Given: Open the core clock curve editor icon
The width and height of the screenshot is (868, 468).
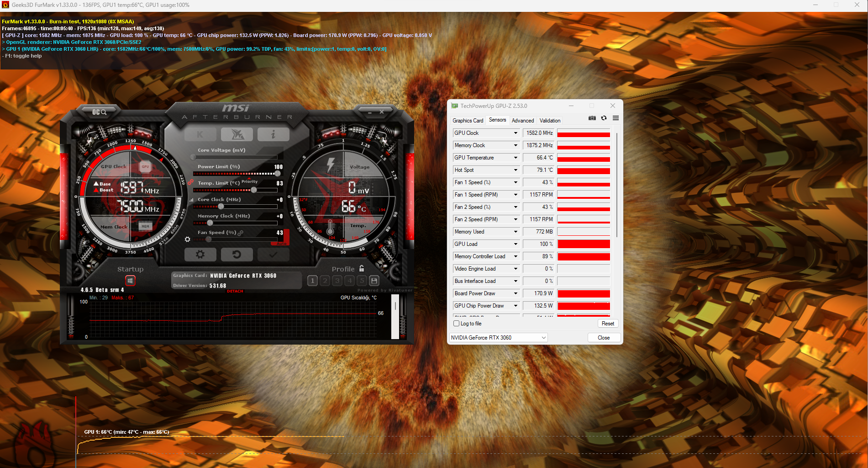Looking at the screenshot, I should pos(191,200).
